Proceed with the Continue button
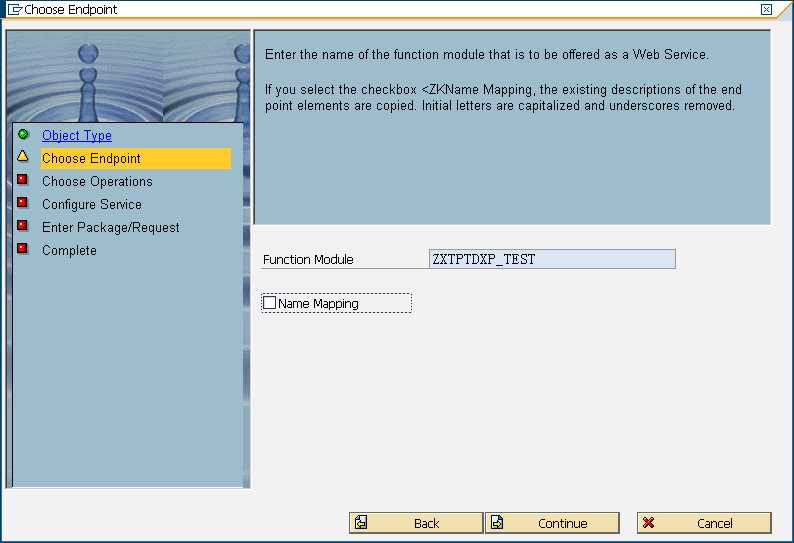The image size is (794, 543). 552,523
